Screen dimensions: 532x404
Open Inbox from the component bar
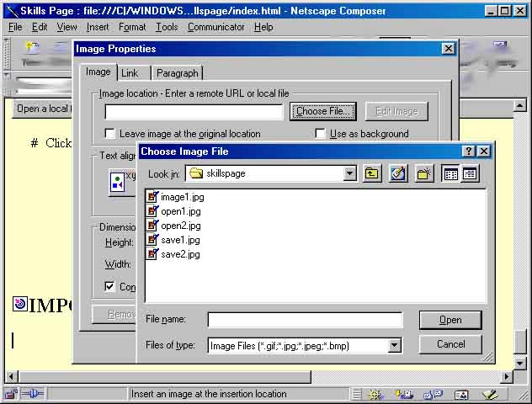(404, 395)
